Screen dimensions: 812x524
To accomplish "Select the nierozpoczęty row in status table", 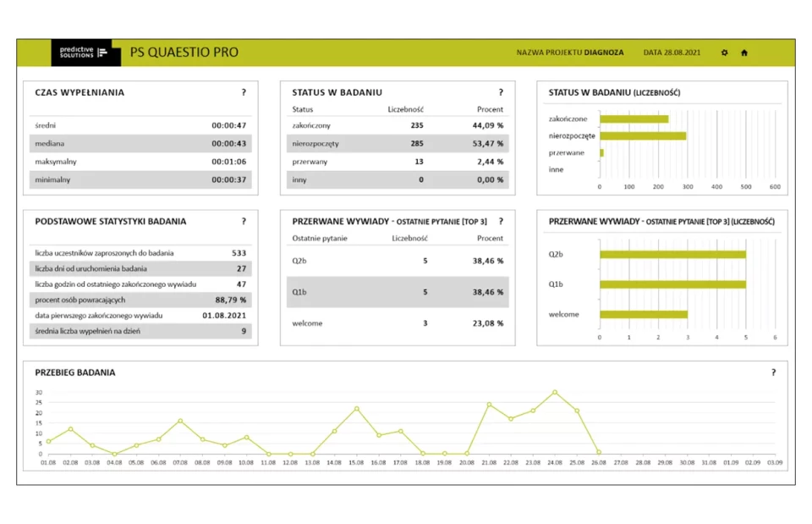I will click(398, 144).
